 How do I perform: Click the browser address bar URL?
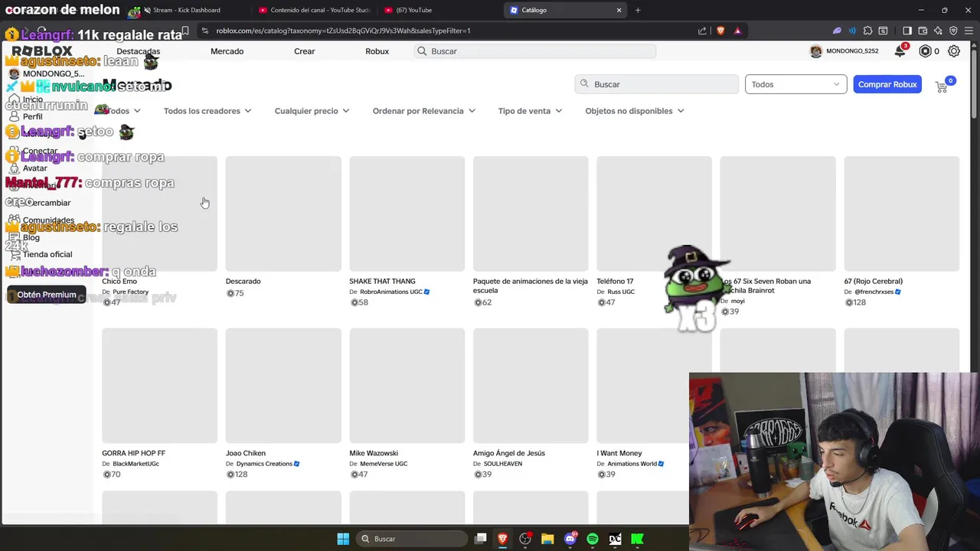[x=343, y=31]
